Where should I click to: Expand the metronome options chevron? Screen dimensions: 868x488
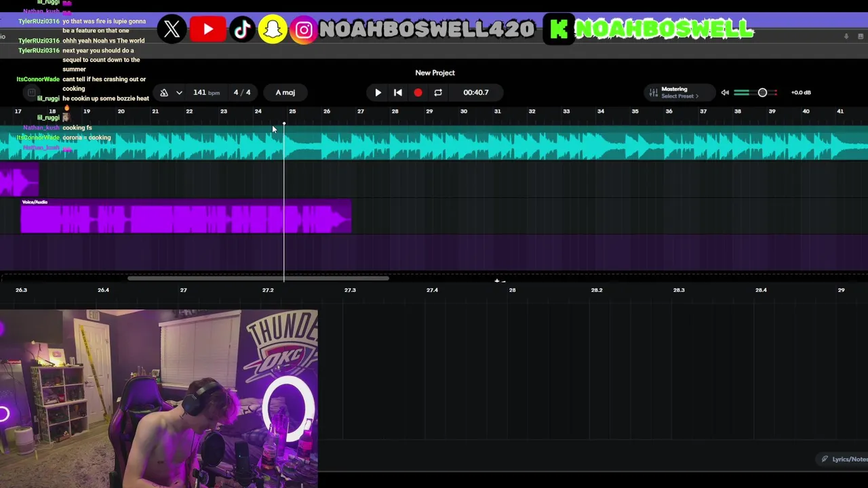coord(179,93)
